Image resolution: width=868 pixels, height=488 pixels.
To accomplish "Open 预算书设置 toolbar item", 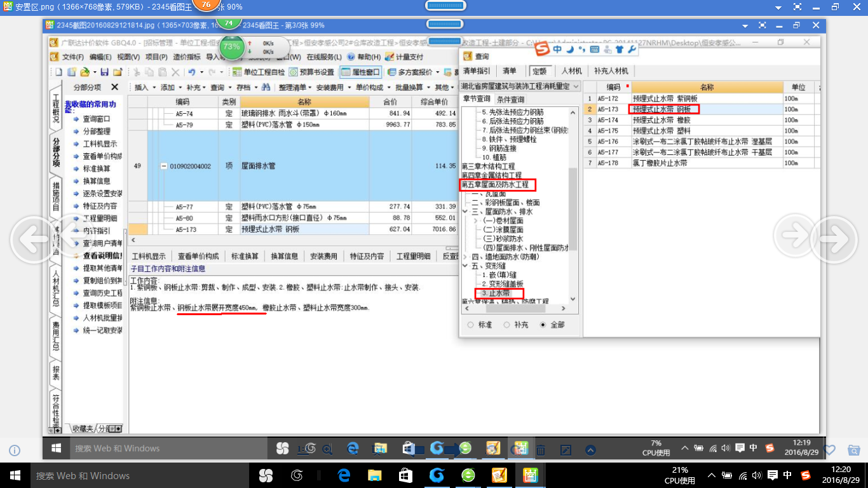I will point(311,72).
